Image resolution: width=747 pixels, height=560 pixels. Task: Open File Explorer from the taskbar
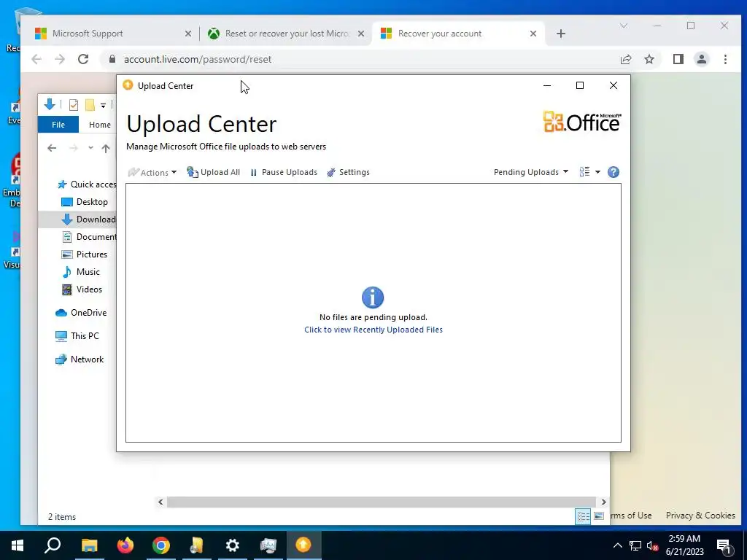pos(89,545)
